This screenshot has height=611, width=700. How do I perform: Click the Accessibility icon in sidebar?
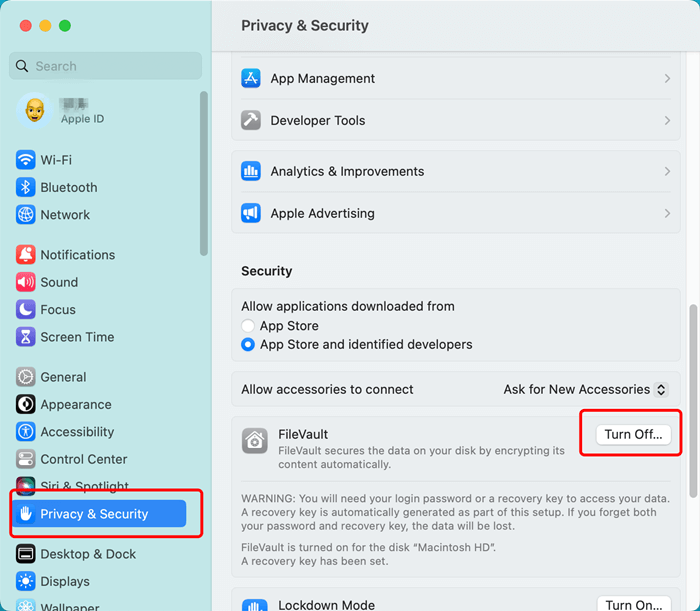point(25,432)
